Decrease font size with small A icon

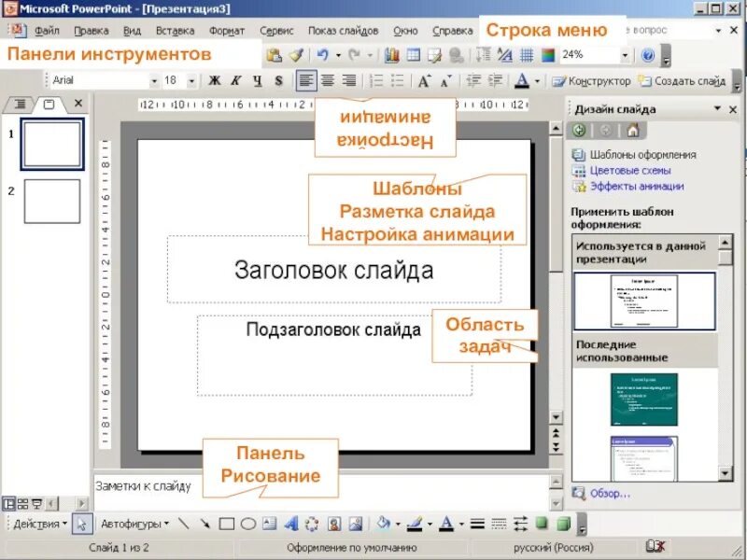[445, 81]
